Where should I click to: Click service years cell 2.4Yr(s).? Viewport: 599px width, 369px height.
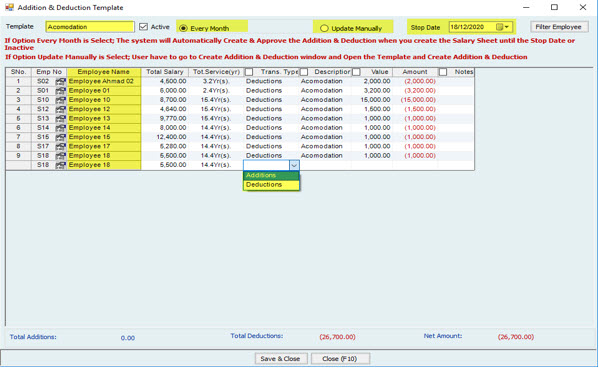(x=216, y=91)
